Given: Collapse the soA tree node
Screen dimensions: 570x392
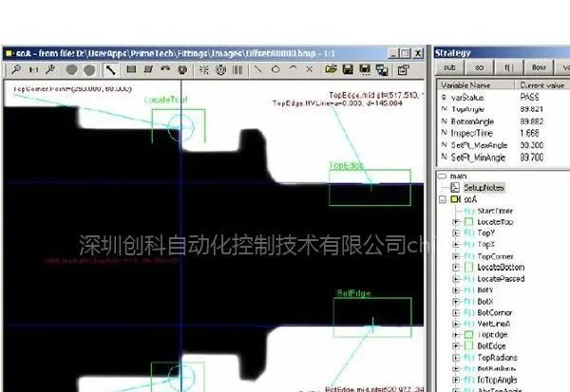Looking at the screenshot, I should tap(443, 199).
